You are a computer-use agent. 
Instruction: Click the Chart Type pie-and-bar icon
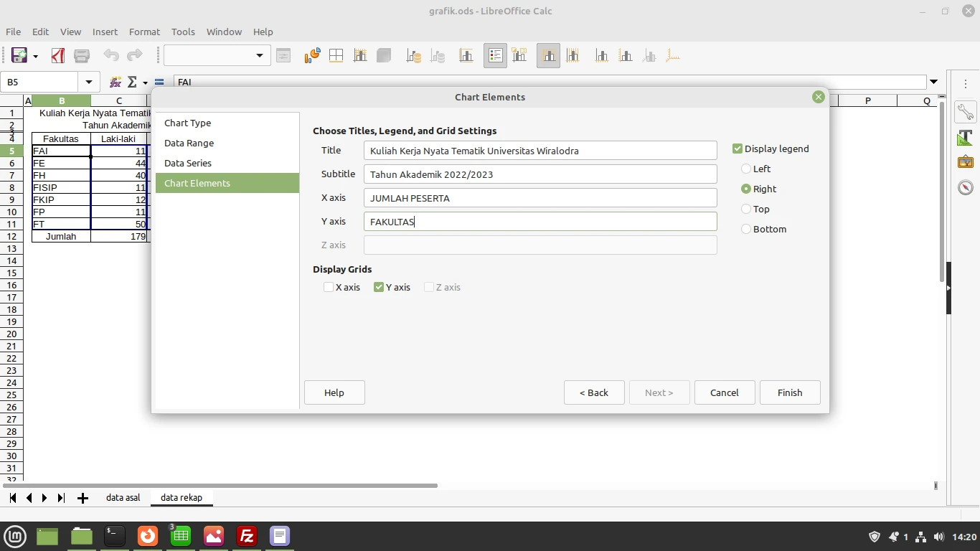[312, 56]
